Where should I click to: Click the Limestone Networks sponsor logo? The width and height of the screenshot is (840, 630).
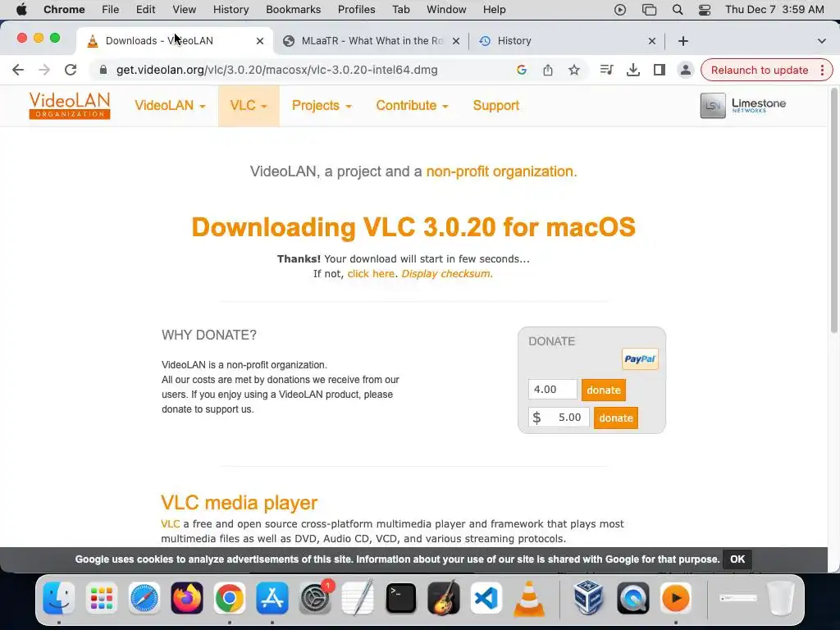click(743, 105)
